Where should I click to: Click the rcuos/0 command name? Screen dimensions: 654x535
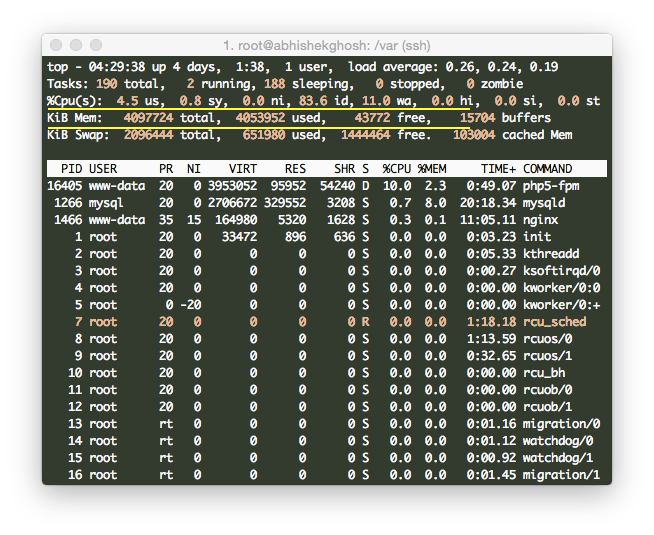point(548,339)
